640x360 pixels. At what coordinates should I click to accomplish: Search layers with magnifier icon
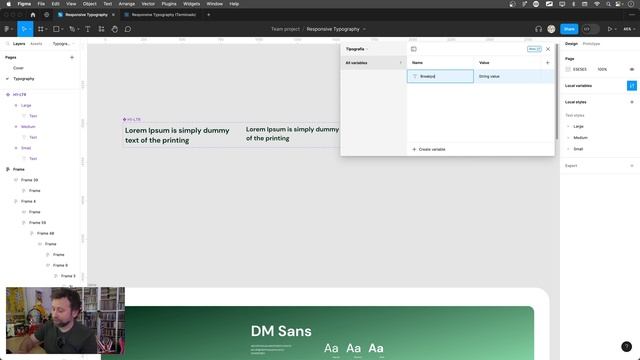click(7, 44)
